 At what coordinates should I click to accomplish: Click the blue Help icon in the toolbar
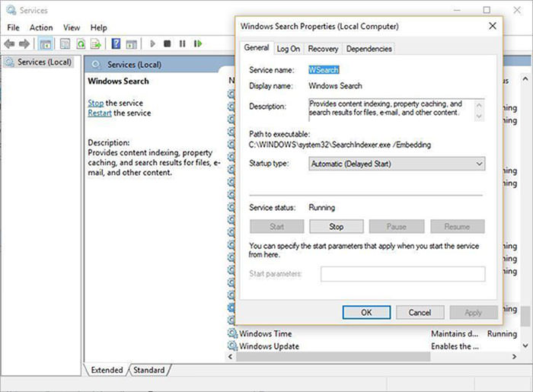click(x=116, y=44)
